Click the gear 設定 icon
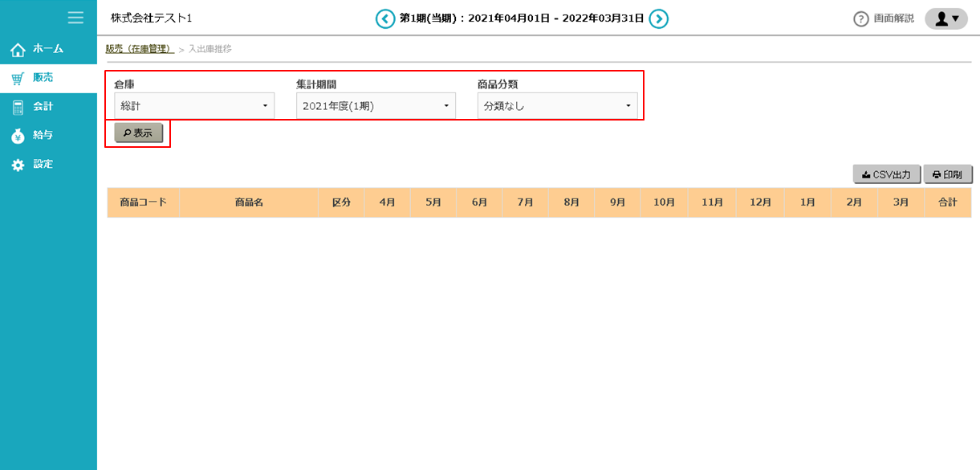980x470 pixels. tap(18, 165)
